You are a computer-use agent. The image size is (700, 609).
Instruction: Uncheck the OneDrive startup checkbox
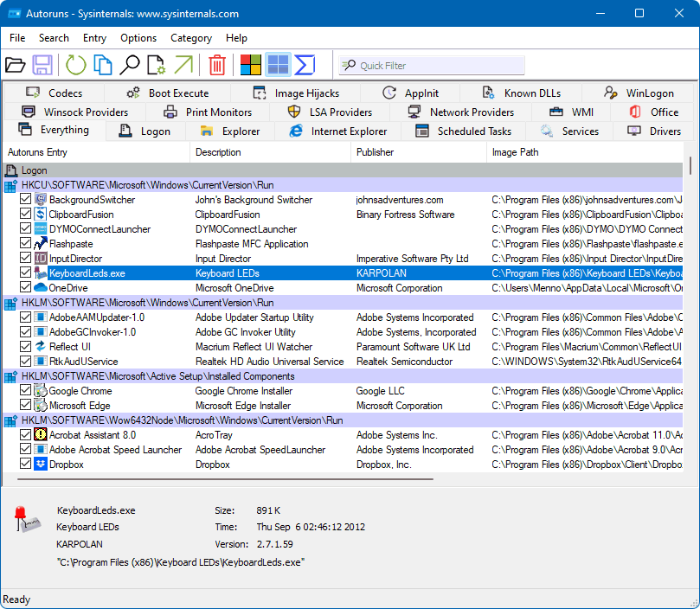(x=25, y=287)
